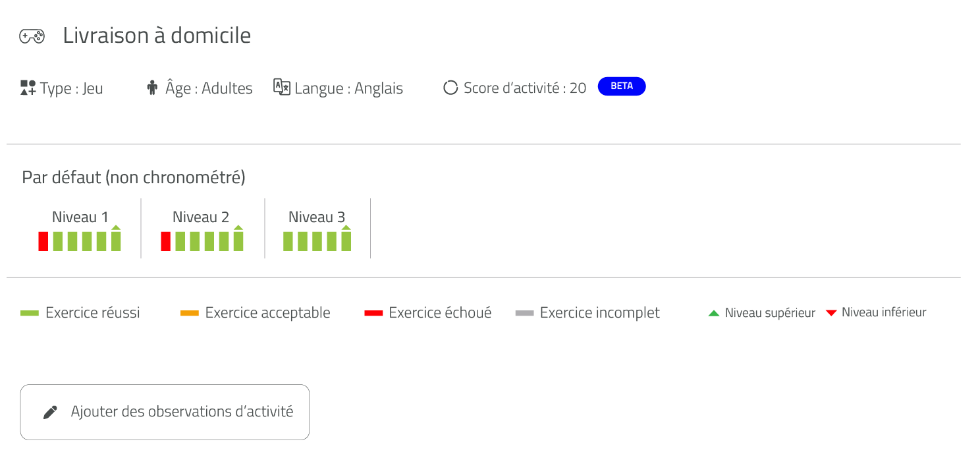Click the last Niveau 3 bar with the up arrow

(346, 239)
